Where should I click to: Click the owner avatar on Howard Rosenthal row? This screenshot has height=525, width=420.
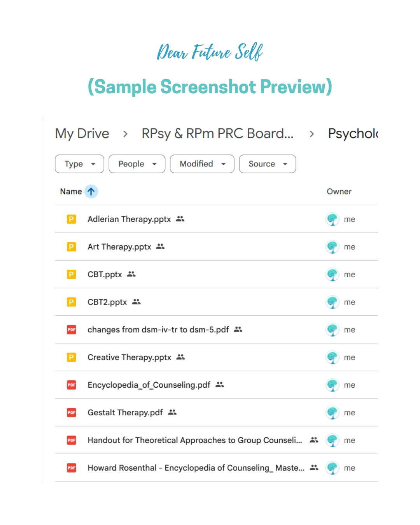pyautogui.click(x=332, y=468)
